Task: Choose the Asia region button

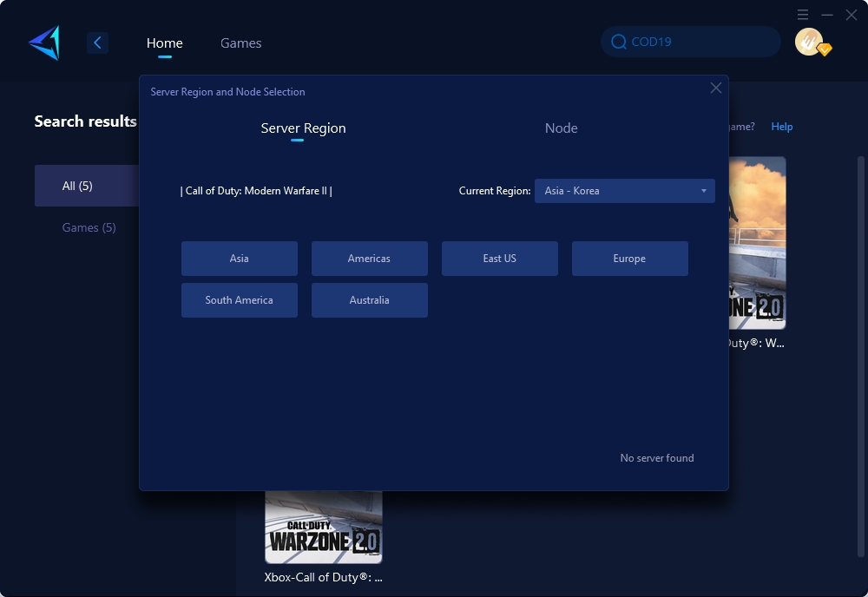Action: 240,259
